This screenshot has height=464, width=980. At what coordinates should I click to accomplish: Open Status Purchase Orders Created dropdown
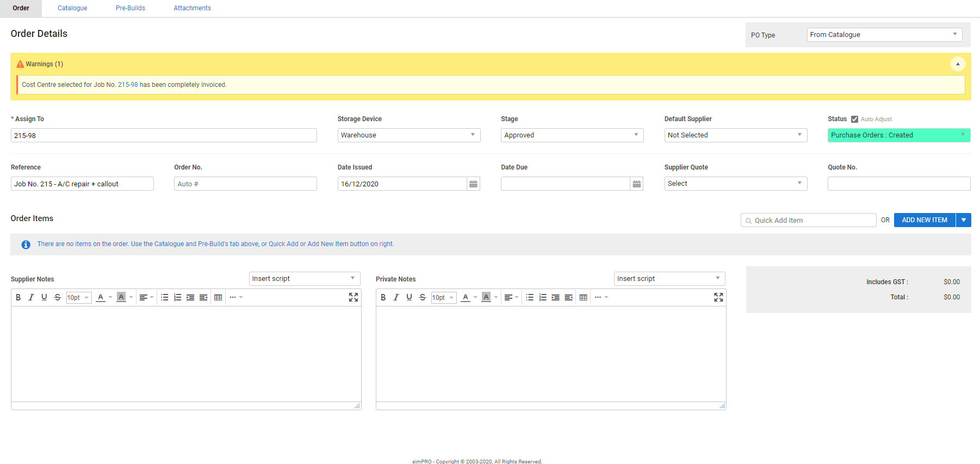pyautogui.click(x=899, y=135)
